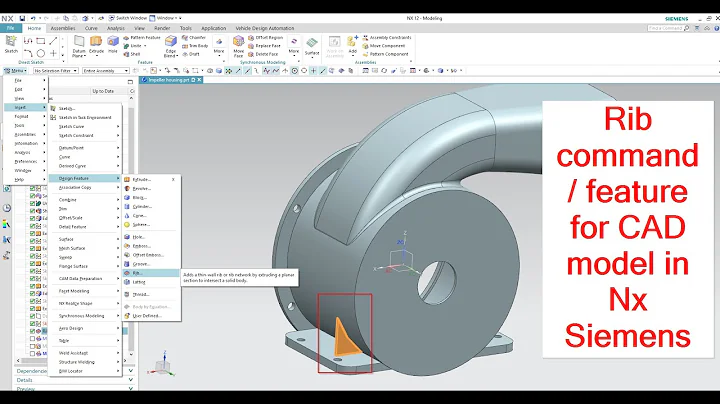Click the Save icon in the title bar
The width and height of the screenshot is (720, 404).
tap(22, 18)
